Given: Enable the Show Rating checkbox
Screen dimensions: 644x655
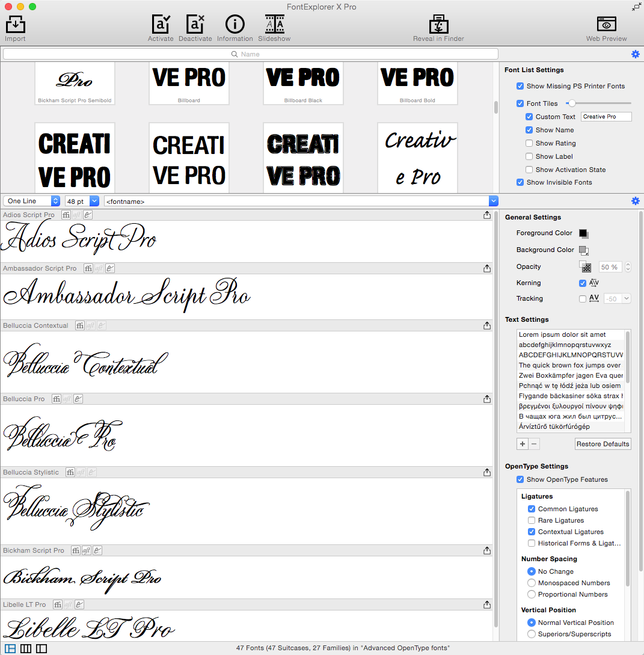Looking at the screenshot, I should pyautogui.click(x=529, y=143).
